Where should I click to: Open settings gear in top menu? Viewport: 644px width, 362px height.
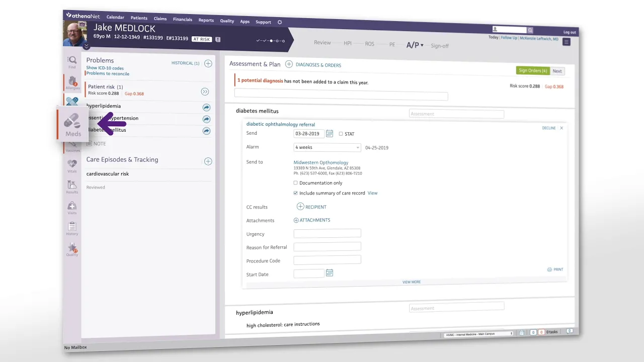pyautogui.click(x=280, y=22)
